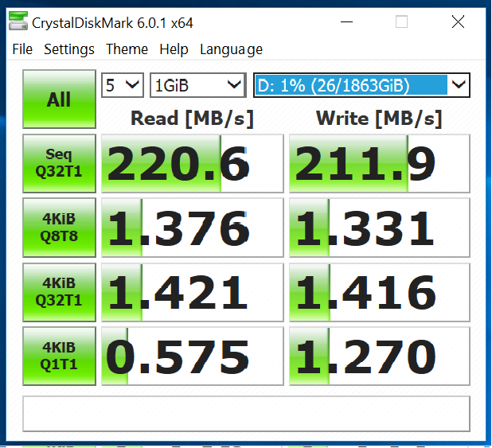The image size is (492, 448).
Task: Click the 4KiB Q32T1 read value 1.421
Action: (x=193, y=292)
